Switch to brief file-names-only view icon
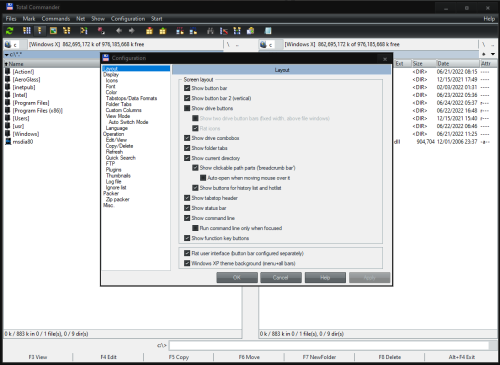Screen dimensions: 500x365 tap(27, 31)
